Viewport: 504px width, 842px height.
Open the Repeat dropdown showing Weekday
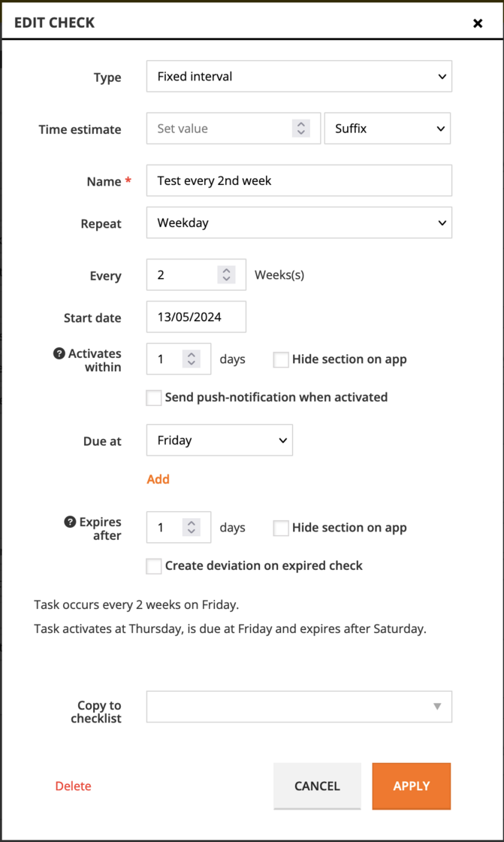click(299, 223)
